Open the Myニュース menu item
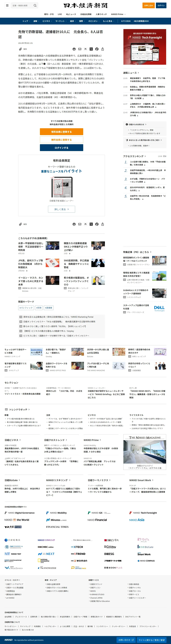 click(x=71, y=14)
